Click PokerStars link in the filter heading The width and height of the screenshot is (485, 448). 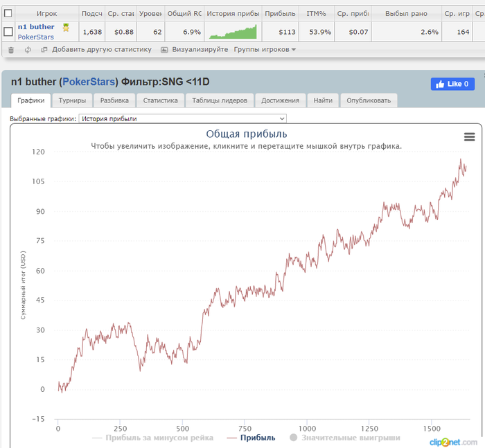pyautogui.click(x=89, y=82)
